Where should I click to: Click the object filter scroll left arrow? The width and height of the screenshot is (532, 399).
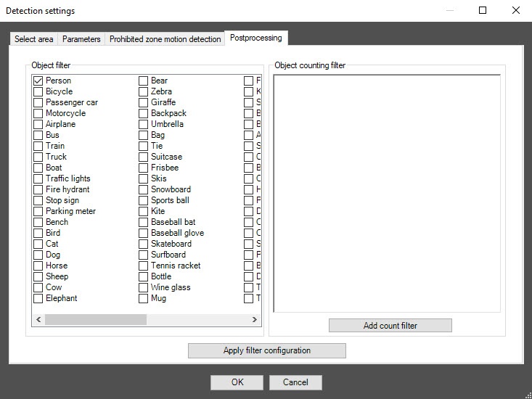pos(38,320)
